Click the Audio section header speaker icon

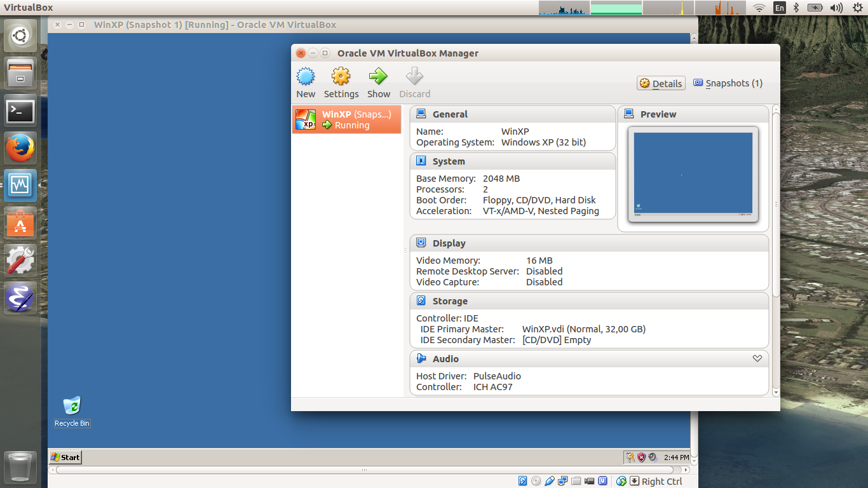(x=421, y=358)
